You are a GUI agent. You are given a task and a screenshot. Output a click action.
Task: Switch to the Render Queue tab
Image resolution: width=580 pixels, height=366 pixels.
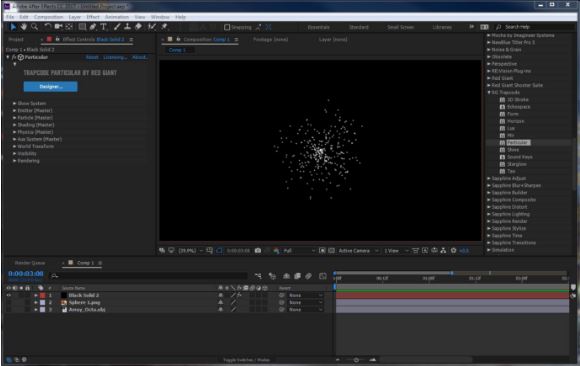[30, 263]
